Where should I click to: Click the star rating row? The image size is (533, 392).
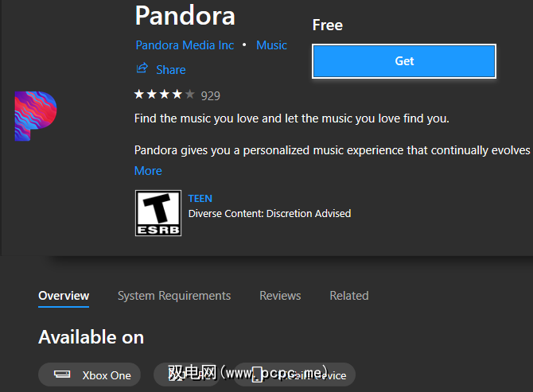point(164,95)
